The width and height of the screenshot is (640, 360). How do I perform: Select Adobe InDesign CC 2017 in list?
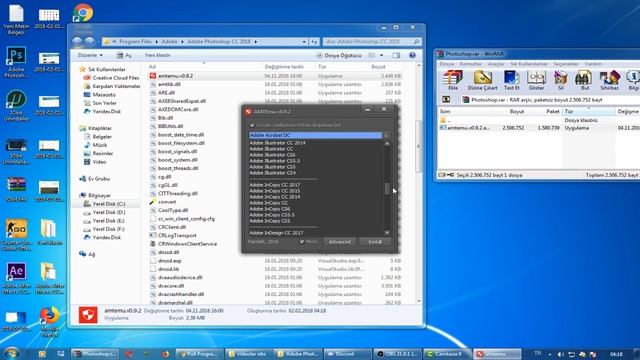click(276, 233)
